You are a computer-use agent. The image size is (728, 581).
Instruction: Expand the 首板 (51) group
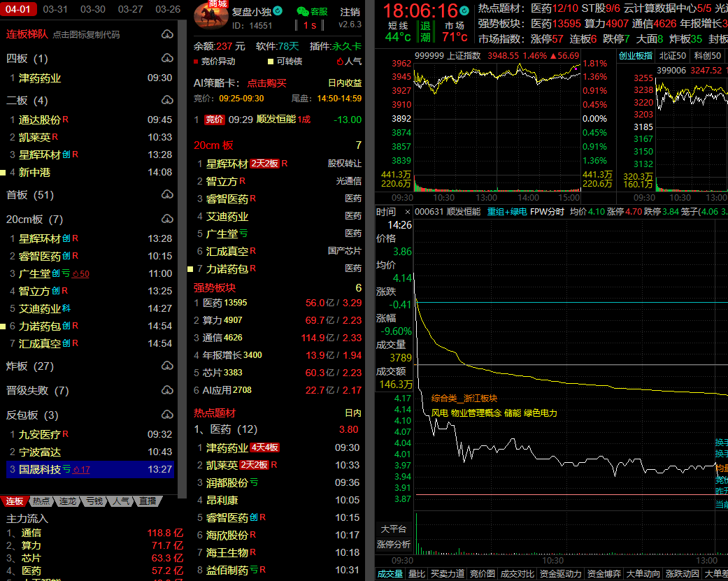pos(29,194)
